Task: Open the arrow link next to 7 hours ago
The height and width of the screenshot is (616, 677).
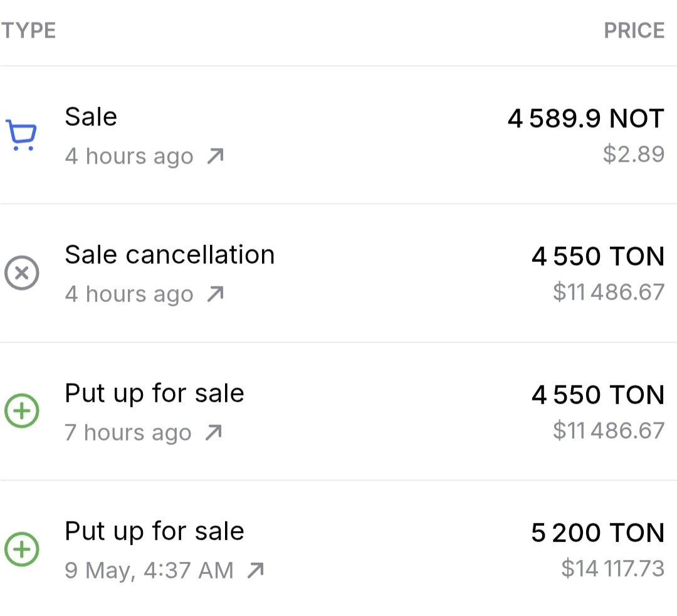Action: 213,432
